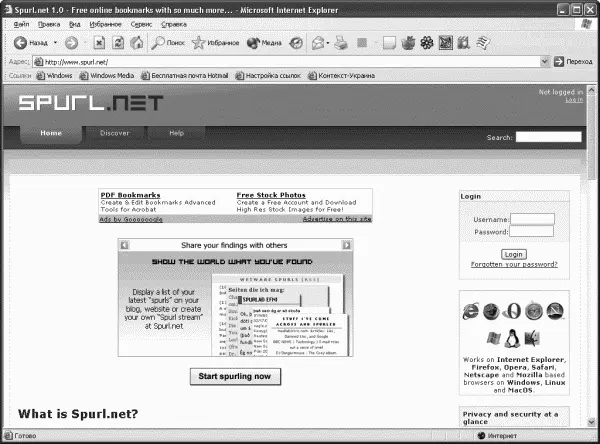Go to the Home page icon

(137, 42)
